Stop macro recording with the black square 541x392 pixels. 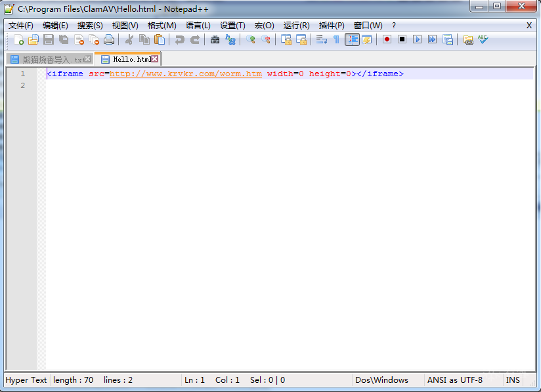point(402,39)
